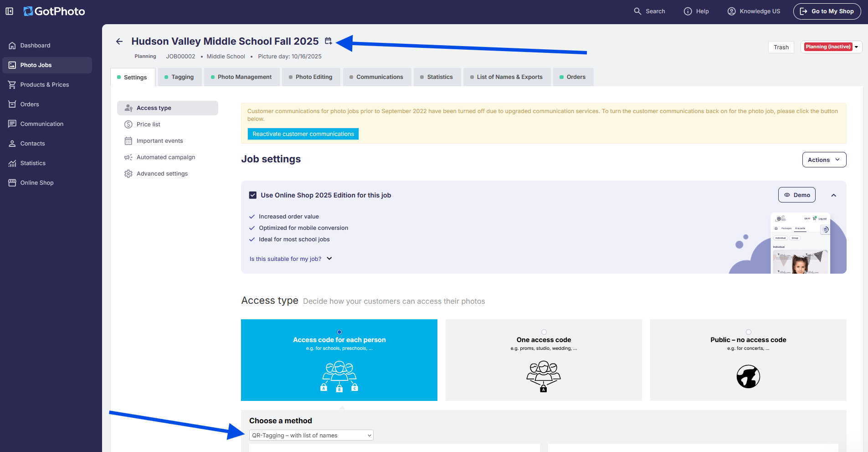Open Contacts from the sidebar
The width and height of the screenshot is (868, 452).
coord(47,143)
